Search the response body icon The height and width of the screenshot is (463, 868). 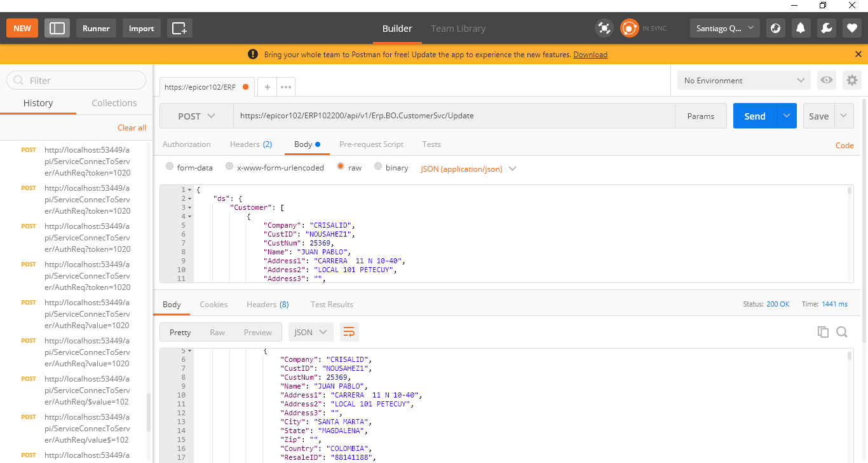tap(842, 332)
